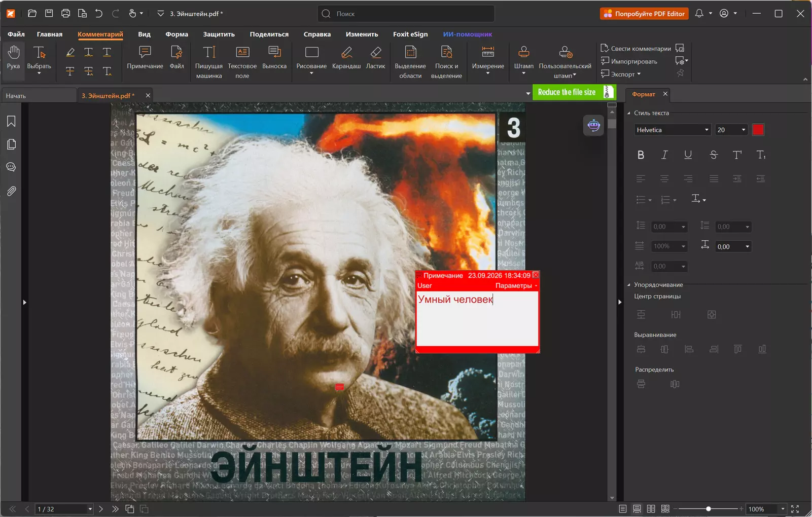Choose the Файл attachment tool
This screenshot has height=517, width=812.
176,57
